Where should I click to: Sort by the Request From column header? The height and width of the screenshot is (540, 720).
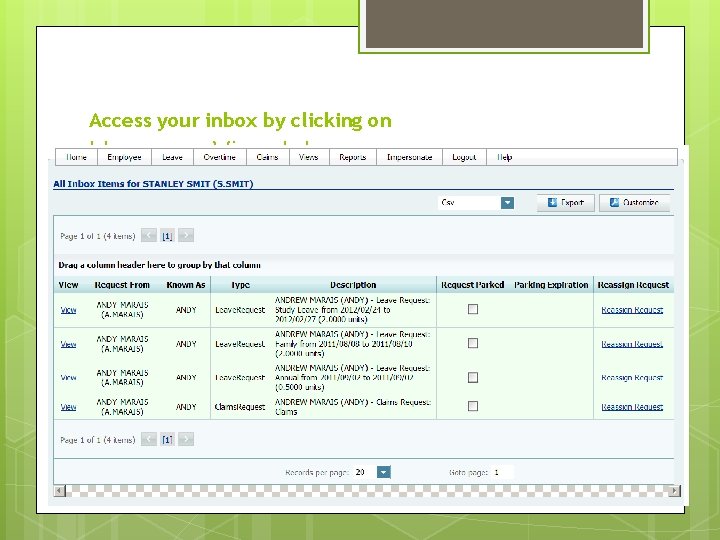click(122, 285)
